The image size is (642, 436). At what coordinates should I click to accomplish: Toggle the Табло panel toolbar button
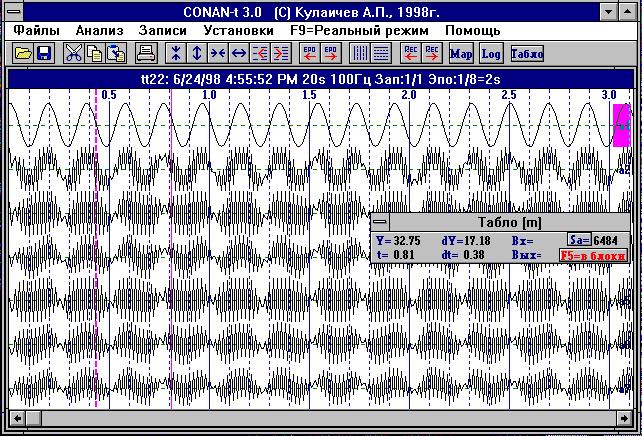tap(527, 53)
